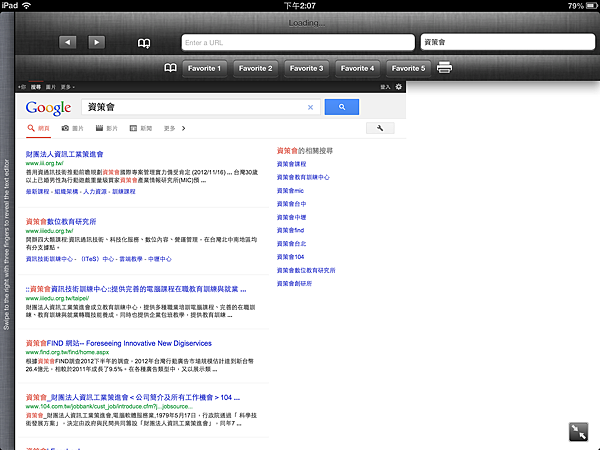The width and height of the screenshot is (600, 450).
Task: Tap the battery indicator in status bar
Action: coord(592,6)
